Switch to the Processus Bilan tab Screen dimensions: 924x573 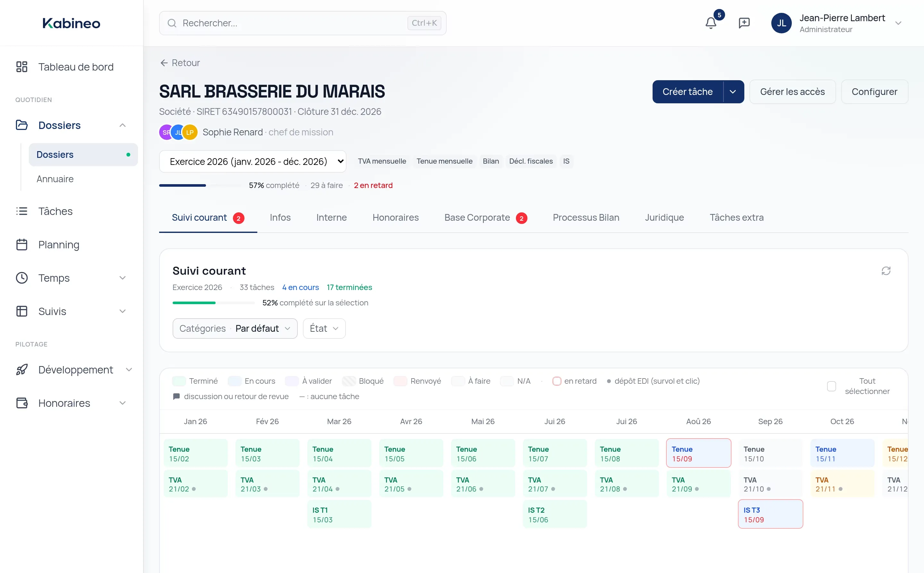click(x=586, y=218)
